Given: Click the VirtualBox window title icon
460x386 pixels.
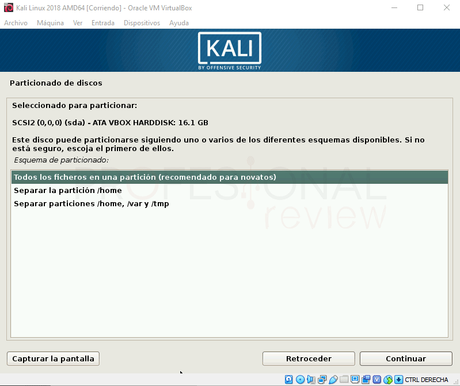Looking at the screenshot, I should (8, 8).
